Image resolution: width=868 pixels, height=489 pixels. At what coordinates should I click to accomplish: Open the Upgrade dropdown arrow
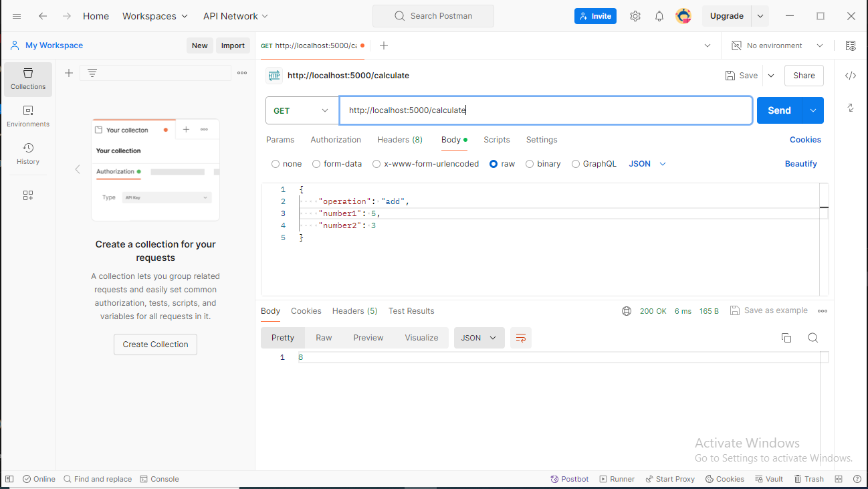click(760, 16)
